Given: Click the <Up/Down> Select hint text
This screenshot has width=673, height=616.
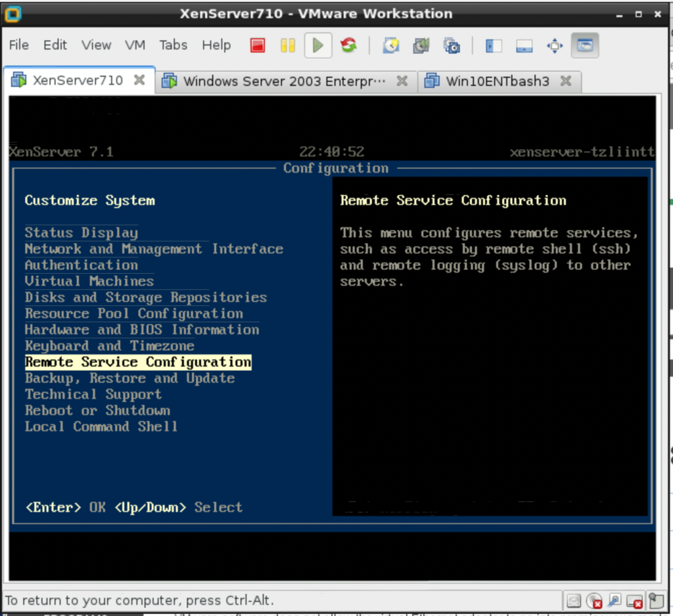Looking at the screenshot, I should (x=179, y=508).
